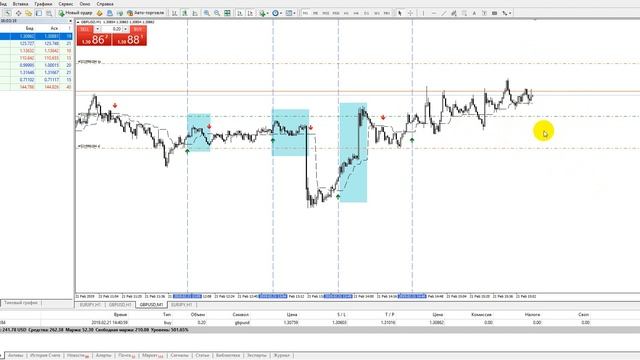Collapse one-click trading panel triangle
Viewport: 640px width, 360px height.
coord(78,22)
